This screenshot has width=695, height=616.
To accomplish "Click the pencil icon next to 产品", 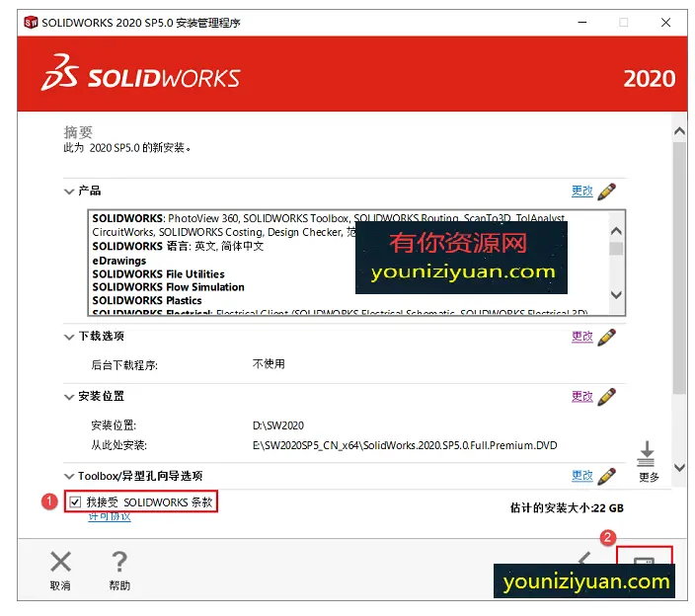I will click(x=607, y=192).
